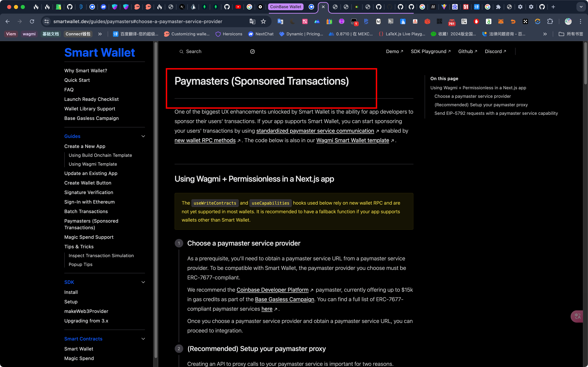Switch to the Vite tab

tap(444, 7)
